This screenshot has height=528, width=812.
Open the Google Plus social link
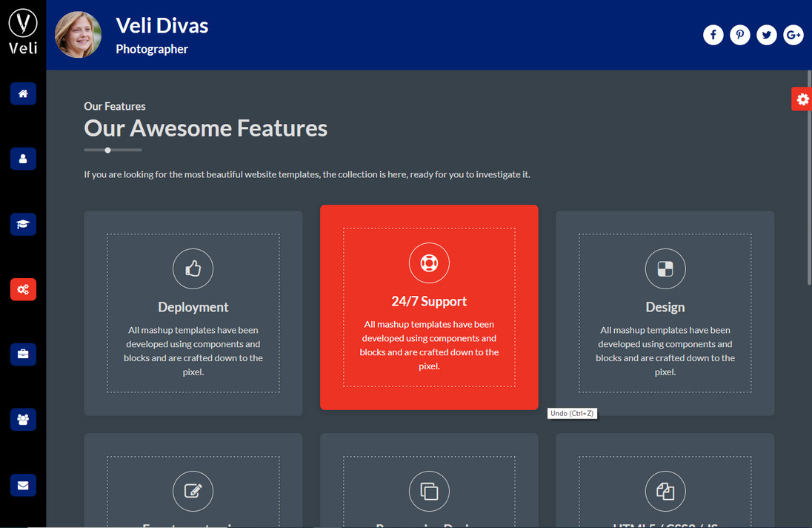pyautogui.click(x=793, y=35)
